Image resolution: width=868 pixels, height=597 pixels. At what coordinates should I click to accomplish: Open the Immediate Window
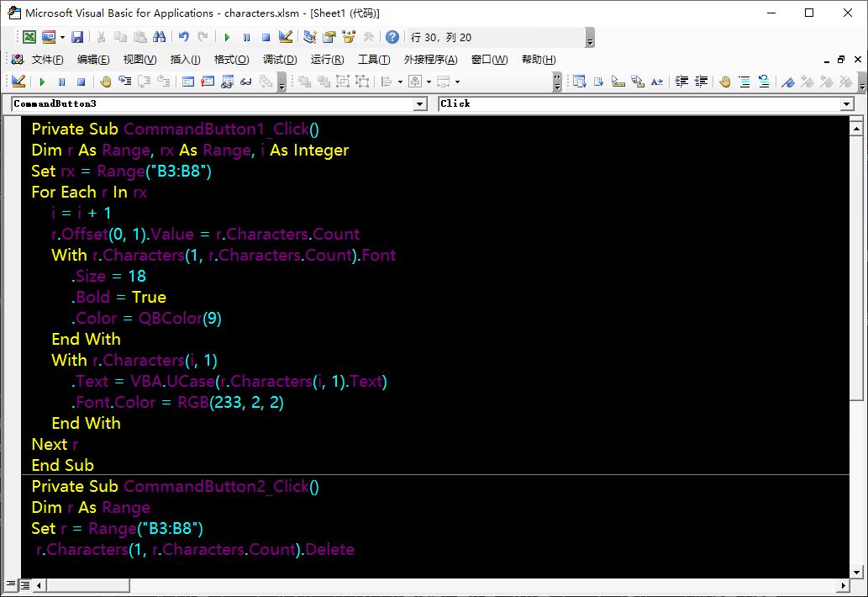(x=208, y=82)
